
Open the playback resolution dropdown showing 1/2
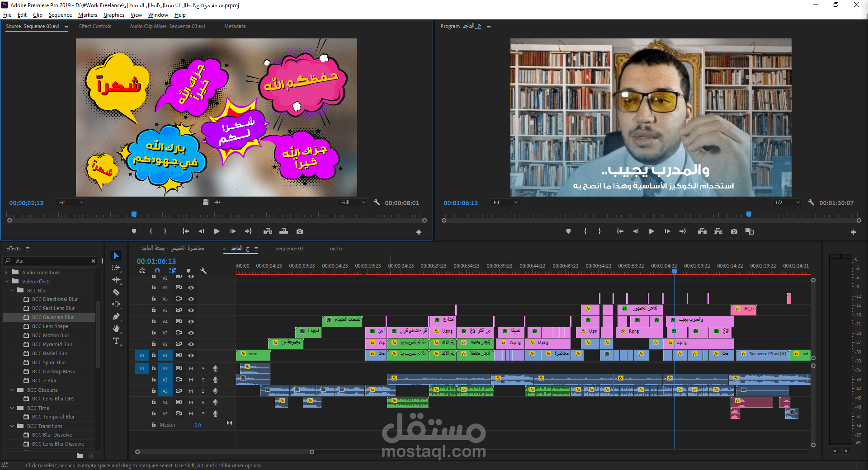[787, 202]
